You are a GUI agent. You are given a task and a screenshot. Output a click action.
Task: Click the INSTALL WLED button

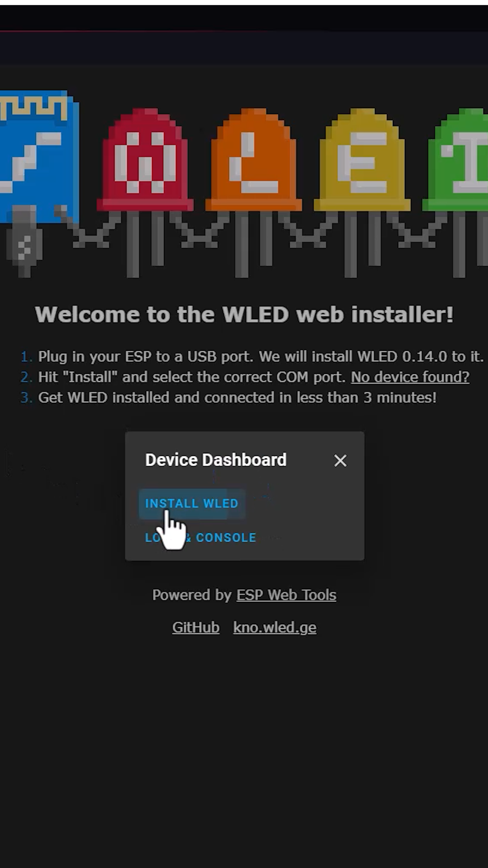pos(192,503)
